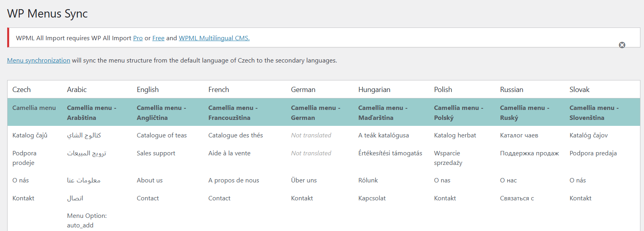644x231 pixels.
Task: Click the German column header
Action: [x=303, y=90]
